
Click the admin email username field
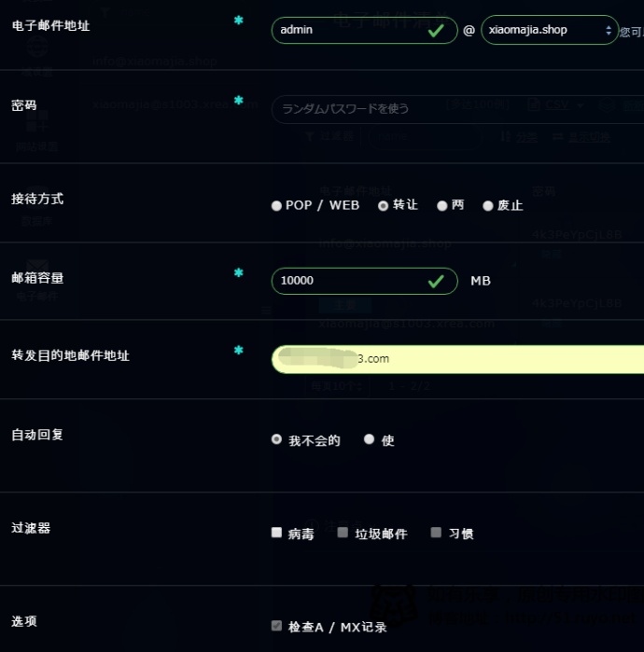364,31
